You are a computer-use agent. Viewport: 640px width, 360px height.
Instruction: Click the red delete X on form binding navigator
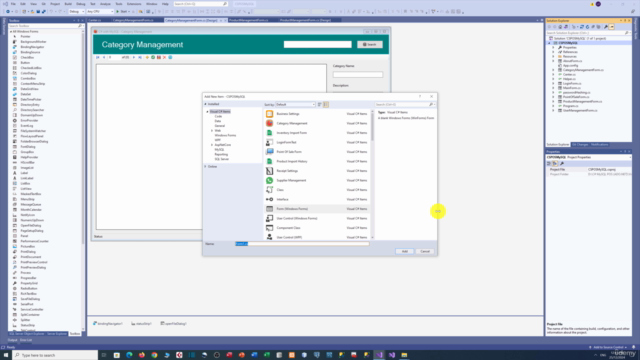[164, 58]
